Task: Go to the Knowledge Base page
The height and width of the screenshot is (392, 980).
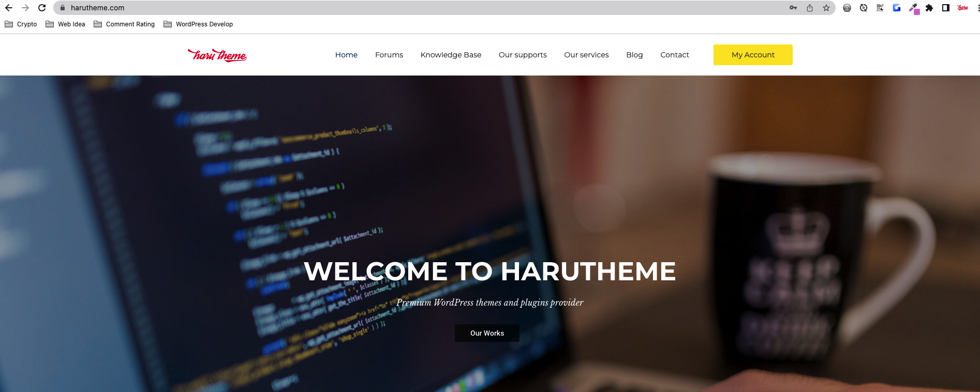Action: [x=451, y=55]
